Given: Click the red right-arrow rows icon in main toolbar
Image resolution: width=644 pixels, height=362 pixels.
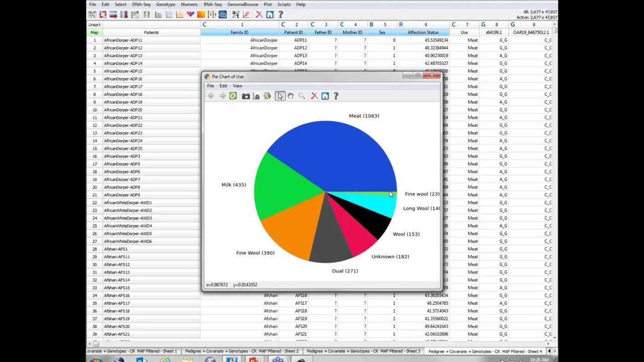Looking at the screenshot, I should (x=113, y=15).
